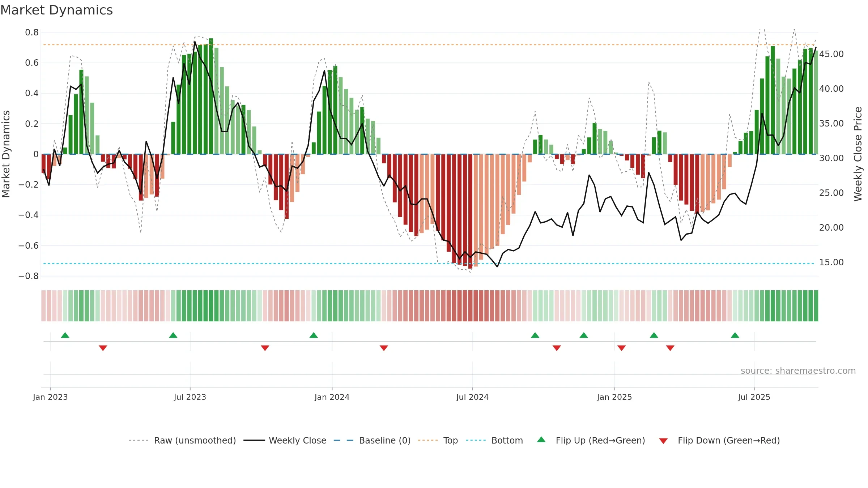Toggle the Baseline (0) legend entry
Image resolution: width=868 pixels, height=488 pixels.
coord(372,440)
